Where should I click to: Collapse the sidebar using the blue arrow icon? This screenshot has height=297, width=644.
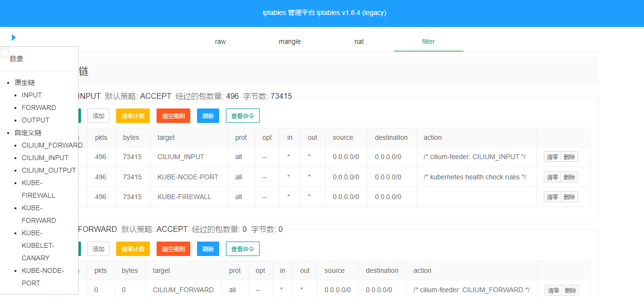(x=13, y=37)
